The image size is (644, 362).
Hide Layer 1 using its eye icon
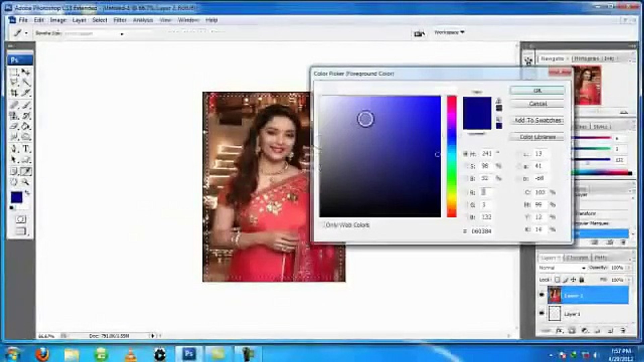(542, 313)
